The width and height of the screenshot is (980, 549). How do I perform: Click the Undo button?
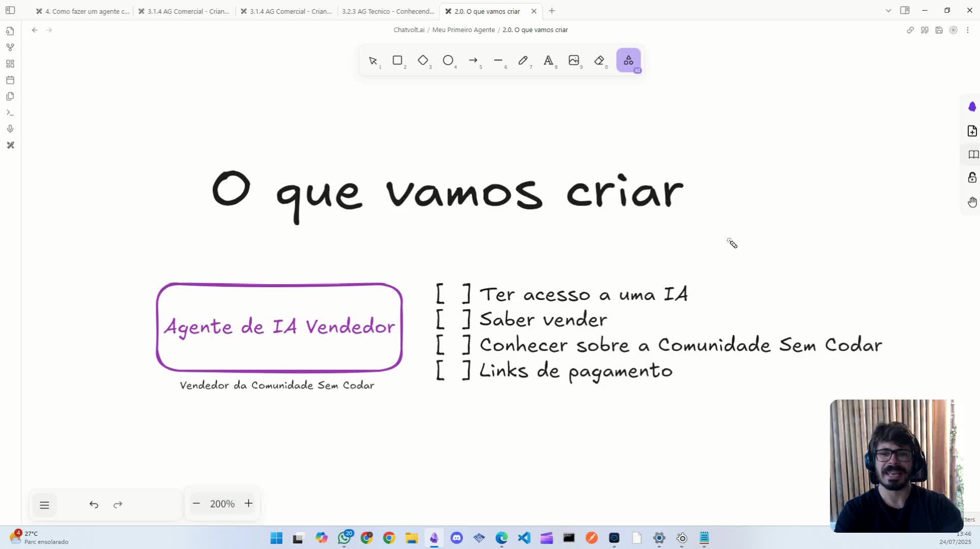click(x=94, y=504)
